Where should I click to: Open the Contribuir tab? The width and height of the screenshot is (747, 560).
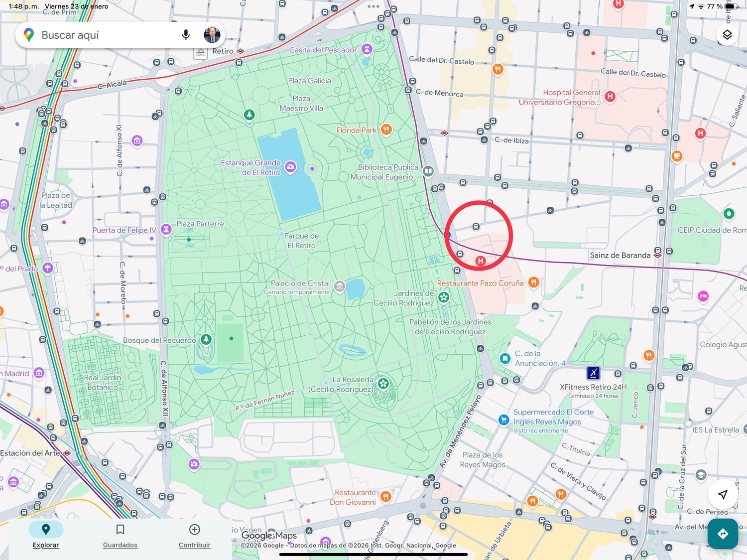194,535
